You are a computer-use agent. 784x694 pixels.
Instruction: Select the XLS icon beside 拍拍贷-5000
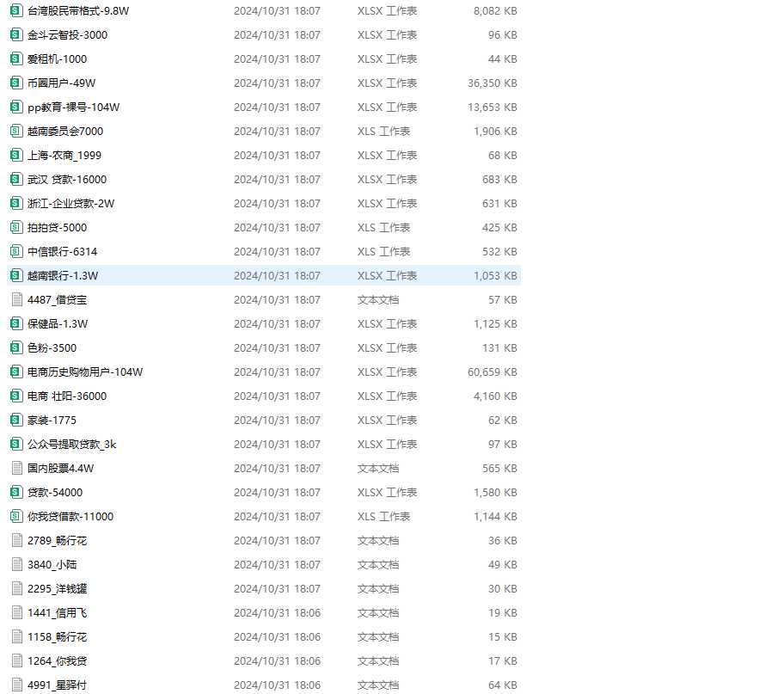(16, 227)
